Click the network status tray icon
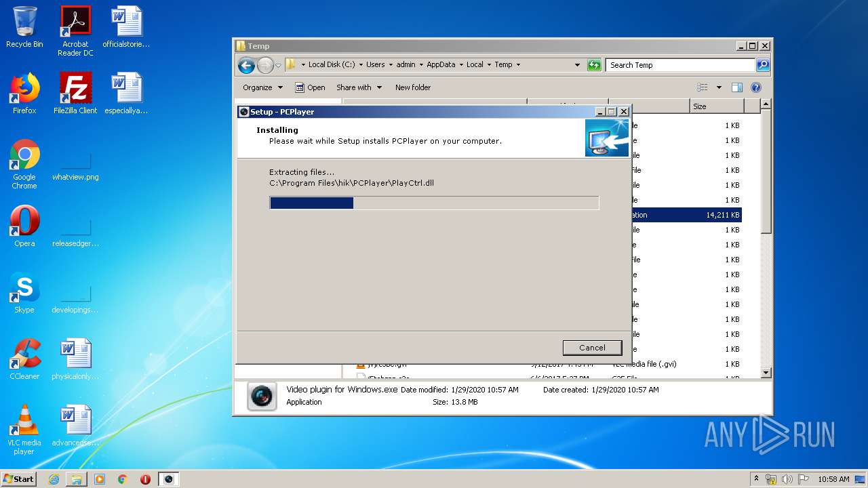The height and width of the screenshot is (488, 868). [771, 479]
